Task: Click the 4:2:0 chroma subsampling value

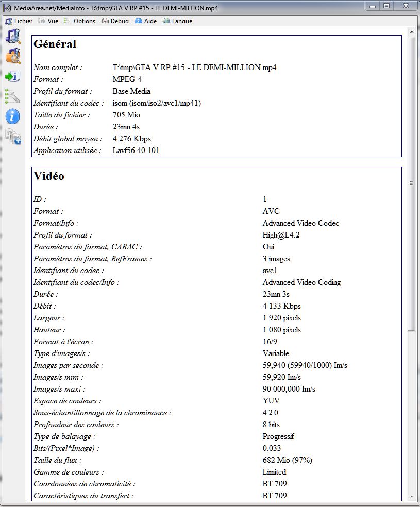Action: [271, 413]
